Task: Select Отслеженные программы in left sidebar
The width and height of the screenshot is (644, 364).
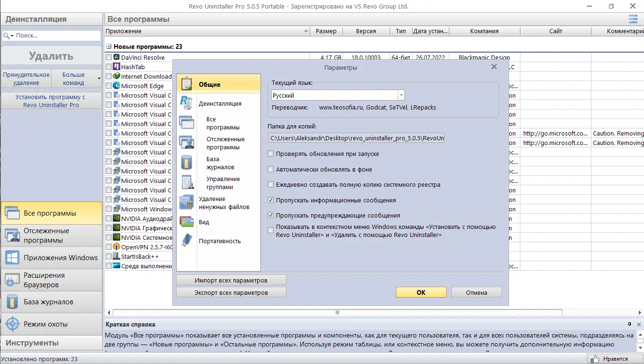Action: tap(51, 236)
